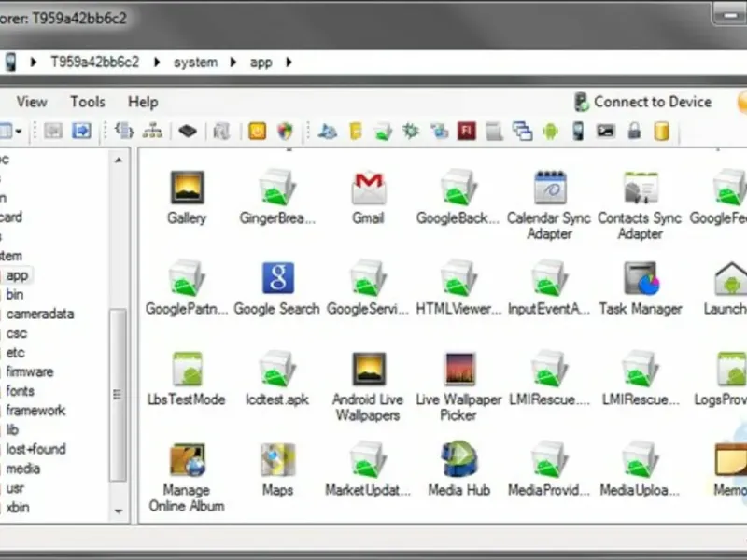Screen dimensions: 747x560
Task: Select the lost+found folder in tree
Action: (35, 449)
